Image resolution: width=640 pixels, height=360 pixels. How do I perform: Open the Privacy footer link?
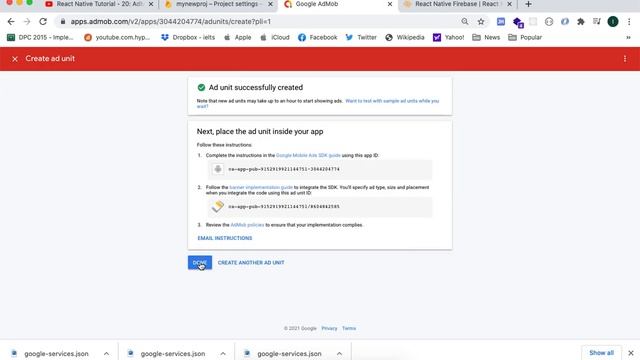329,328
